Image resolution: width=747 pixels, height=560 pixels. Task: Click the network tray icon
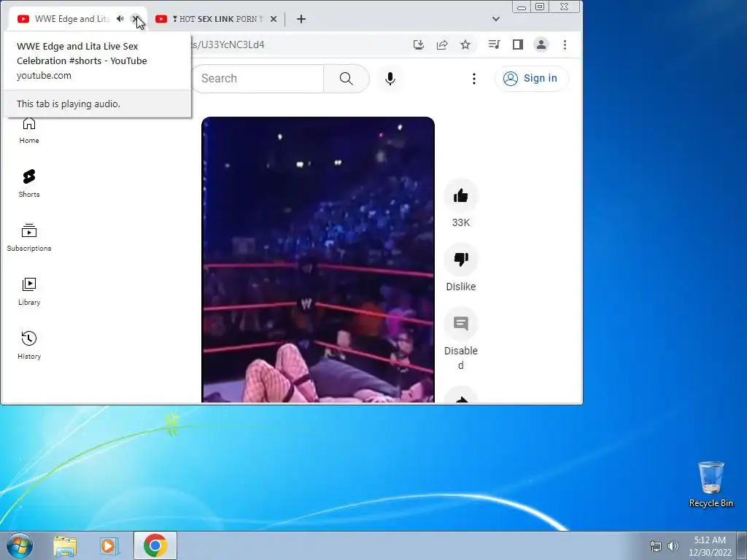[656, 545]
